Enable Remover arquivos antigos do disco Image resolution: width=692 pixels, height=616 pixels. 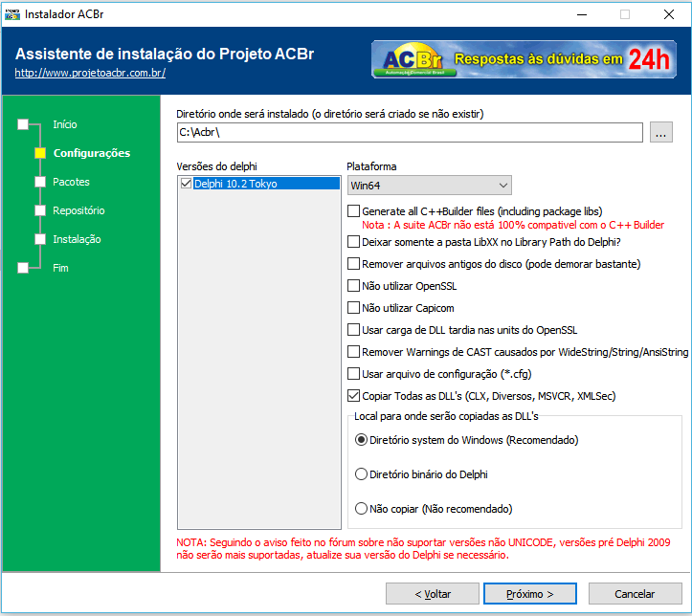[353, 264]
